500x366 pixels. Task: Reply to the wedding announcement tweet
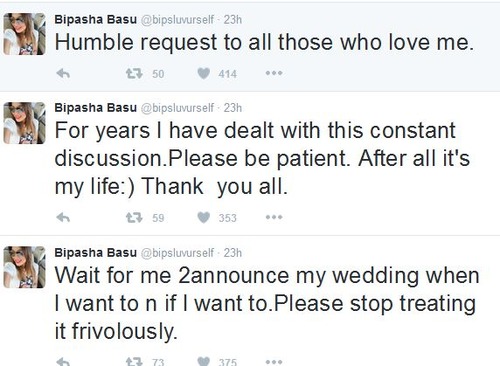(63, 362)
